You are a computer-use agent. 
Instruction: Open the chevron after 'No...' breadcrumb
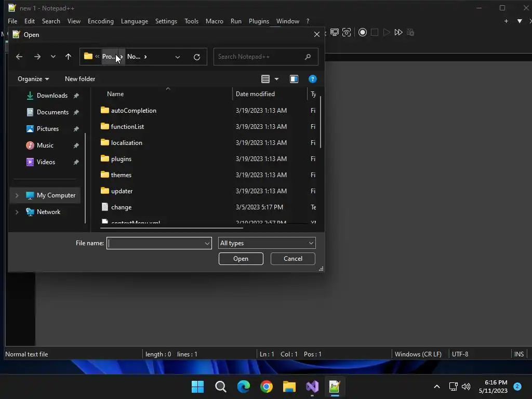(145, 57)
